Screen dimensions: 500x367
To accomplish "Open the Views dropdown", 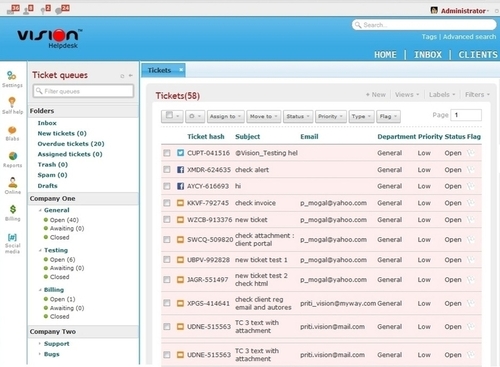I will point(407,95).
